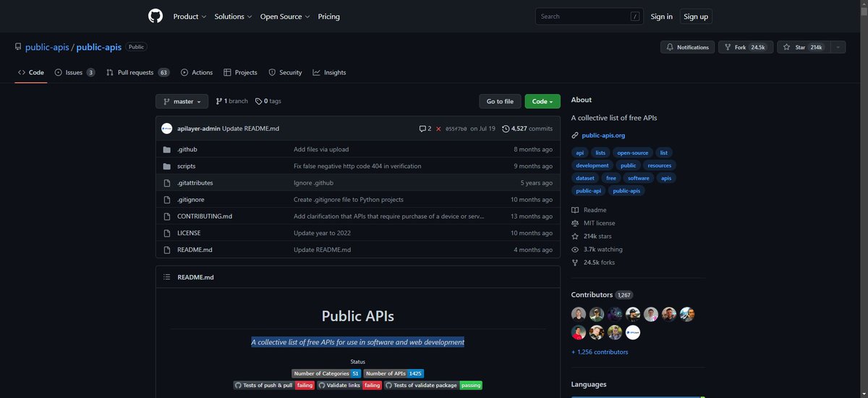
Task: Click the 'open-source' topic tag
Action: pyautogui.click(x=632, y=153)
